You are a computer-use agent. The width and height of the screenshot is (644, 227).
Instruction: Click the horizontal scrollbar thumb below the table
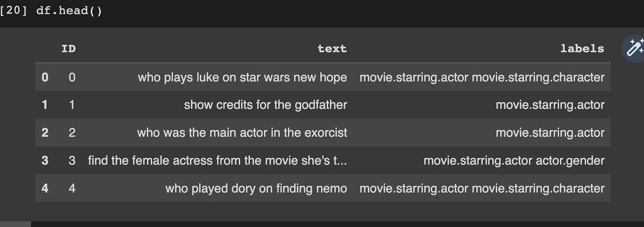[15, 224]
